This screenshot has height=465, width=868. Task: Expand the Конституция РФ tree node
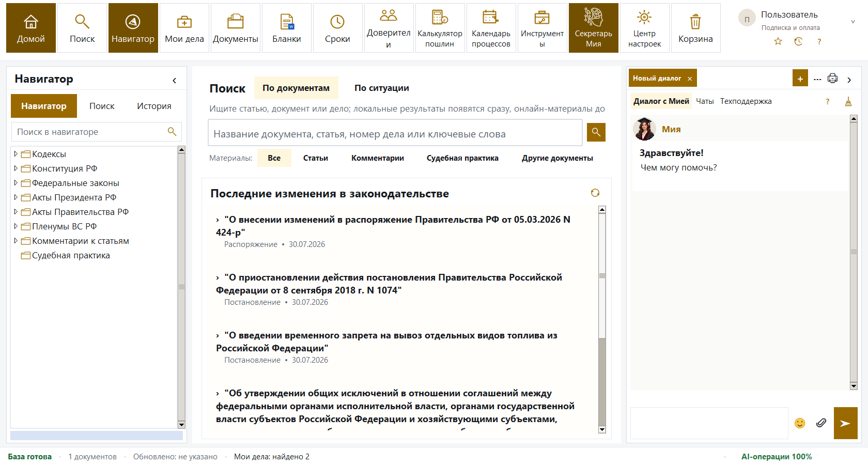[x=16, y=168]
